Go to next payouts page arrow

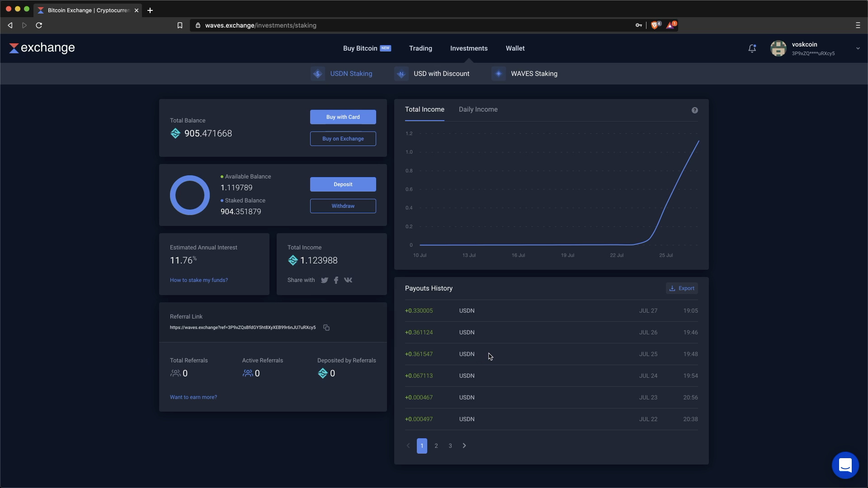[x=464, y=446]
